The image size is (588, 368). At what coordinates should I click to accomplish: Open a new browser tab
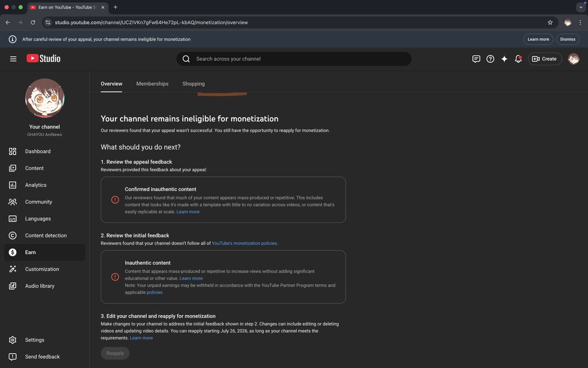pyautogui.click(x=115, y=7)
